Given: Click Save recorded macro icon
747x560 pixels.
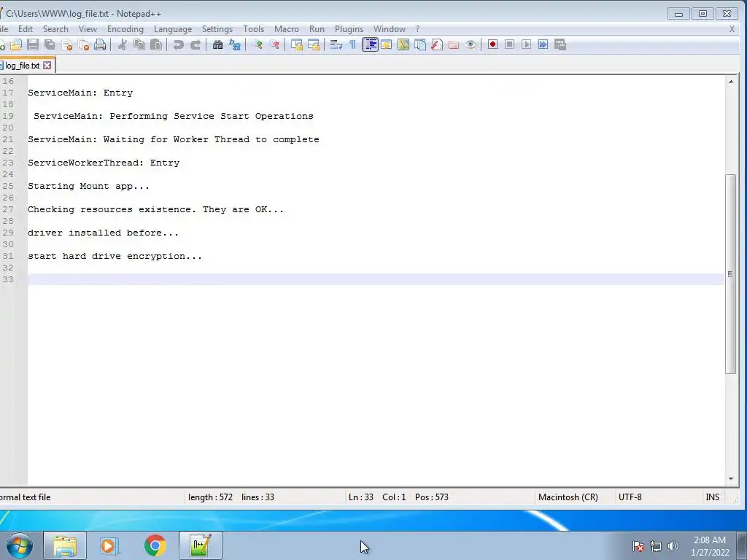Looking at the screenshot, I should coord(560,44).
